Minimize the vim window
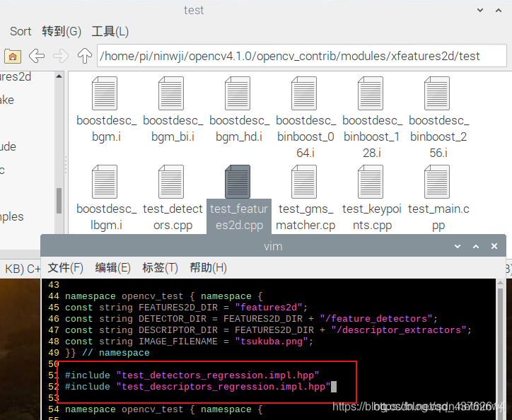The image size is (512, 420). (x=458, y=246)
